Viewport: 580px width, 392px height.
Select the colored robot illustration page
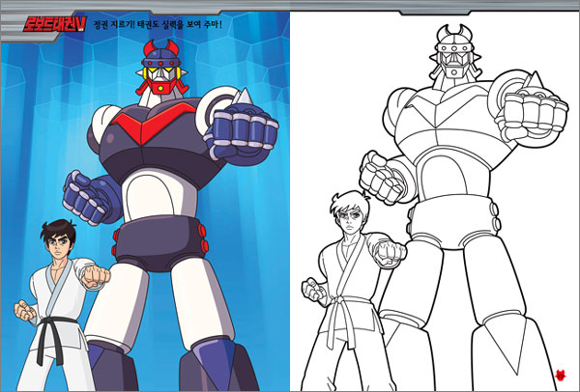[145, 201]
